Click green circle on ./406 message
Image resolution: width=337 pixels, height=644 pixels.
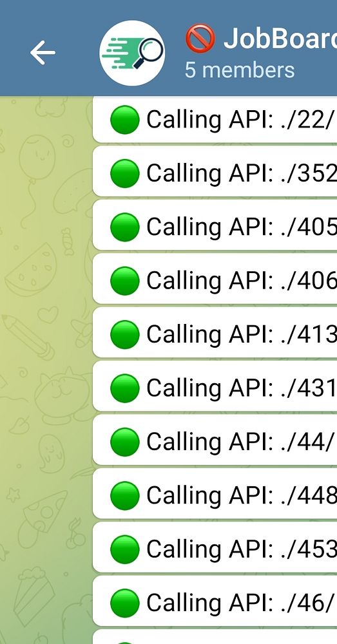tap(125, 281)
